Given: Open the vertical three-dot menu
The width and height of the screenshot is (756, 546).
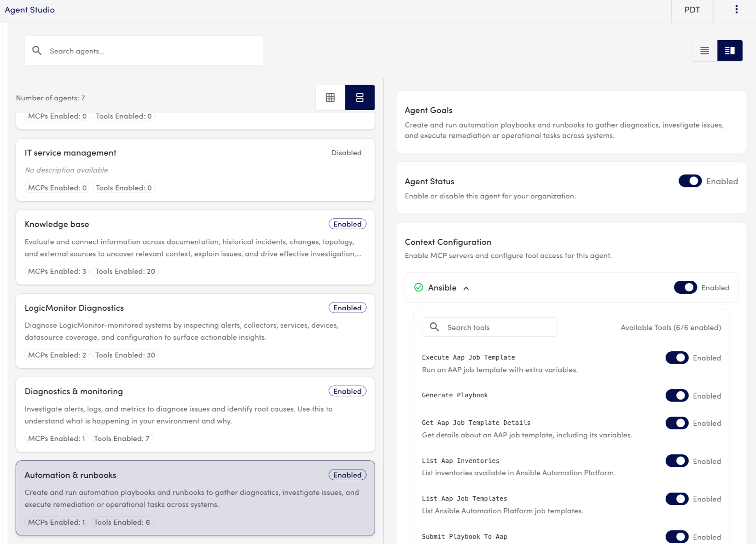Looking at the screenshot, I should (x=736, y=10).
